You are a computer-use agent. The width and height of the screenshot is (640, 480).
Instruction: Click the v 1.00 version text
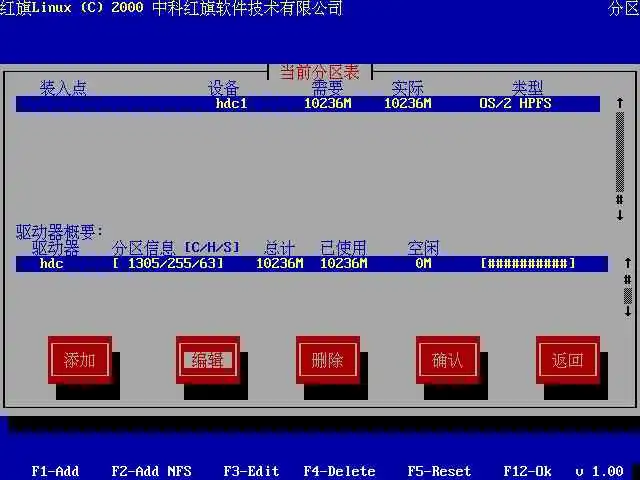[x=600, y=471]
